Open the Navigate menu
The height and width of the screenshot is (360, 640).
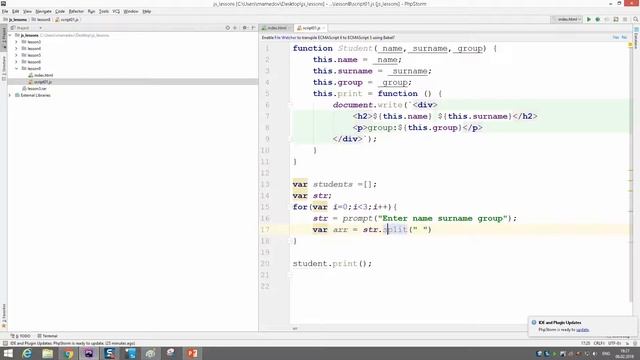[43, 11]
